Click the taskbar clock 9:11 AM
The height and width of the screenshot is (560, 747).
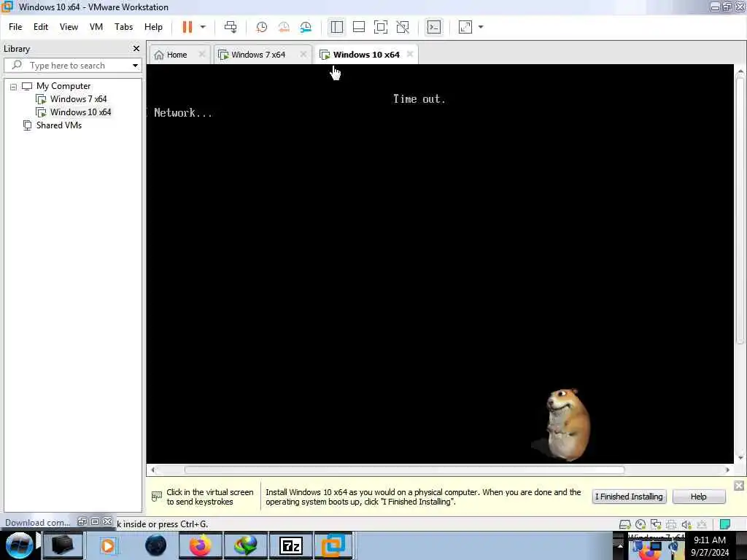709,540
